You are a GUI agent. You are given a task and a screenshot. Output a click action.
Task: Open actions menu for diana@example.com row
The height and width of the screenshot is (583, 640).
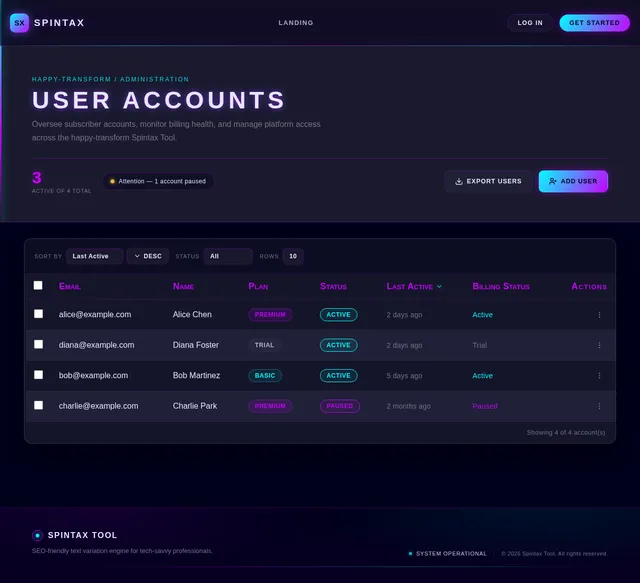click(599, 345)
